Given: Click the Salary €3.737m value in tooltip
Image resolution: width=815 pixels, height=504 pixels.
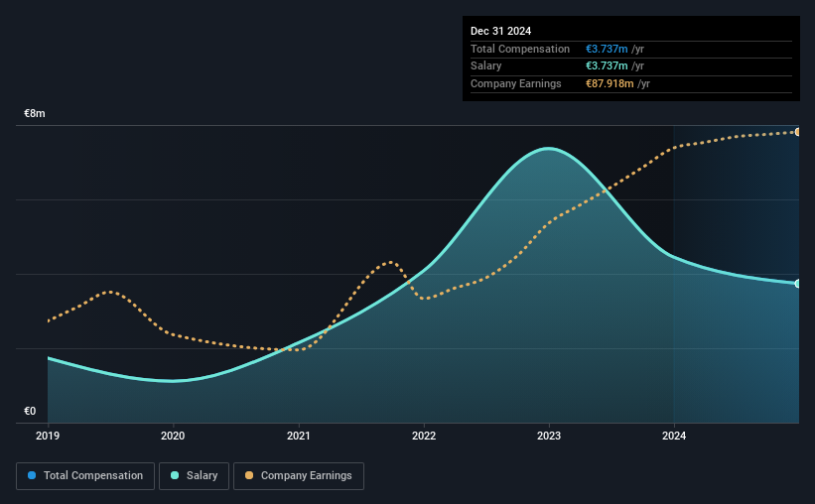Looking at the screenshot, I should (x=607, y=66).
